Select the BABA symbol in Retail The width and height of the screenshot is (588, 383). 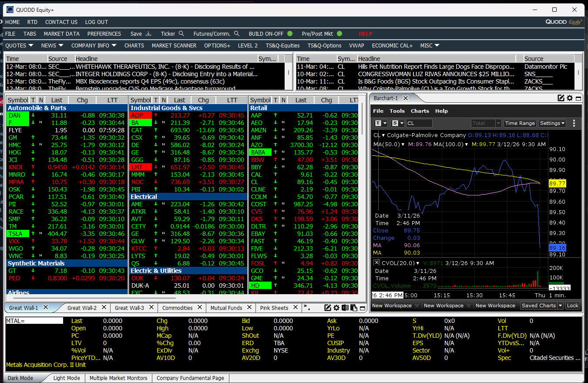click(260, 152)
